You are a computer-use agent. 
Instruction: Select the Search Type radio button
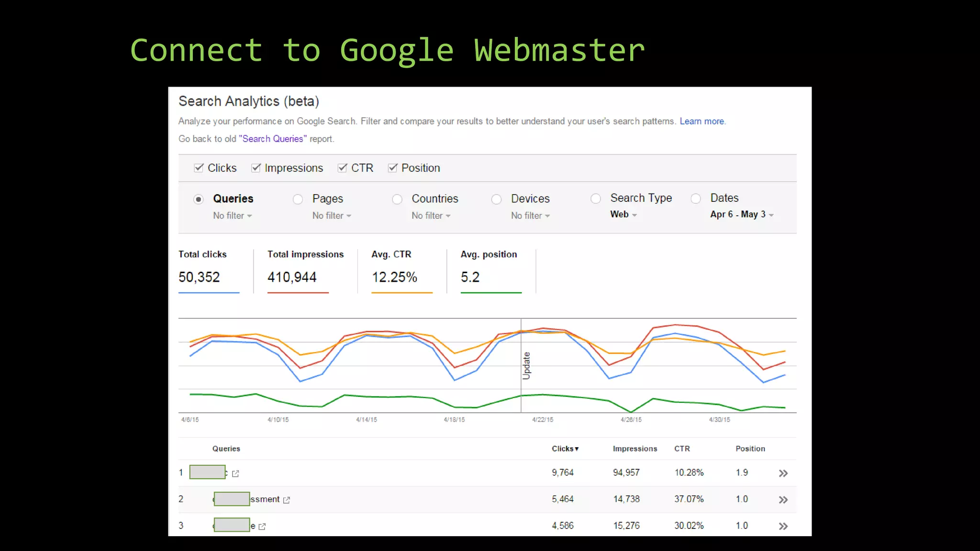pyautogui.click(x=596, y=198)
